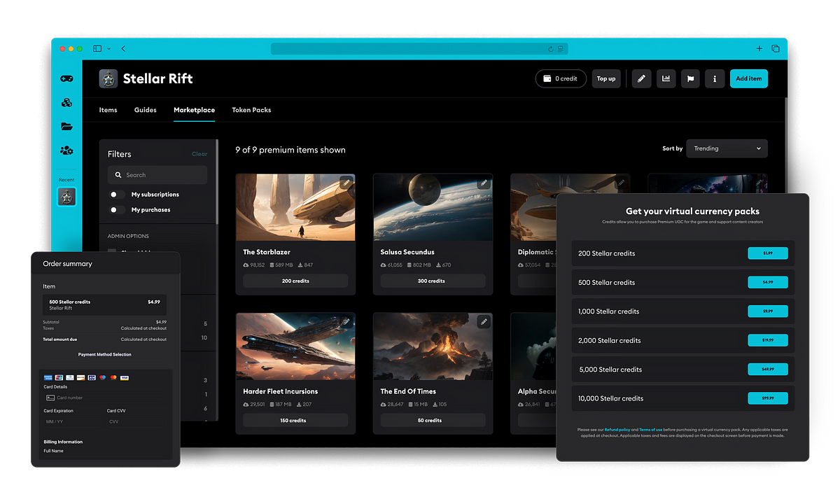Open the Trending sort dropdown
Screen dimensions: 840x504
(x=727, y=148)
